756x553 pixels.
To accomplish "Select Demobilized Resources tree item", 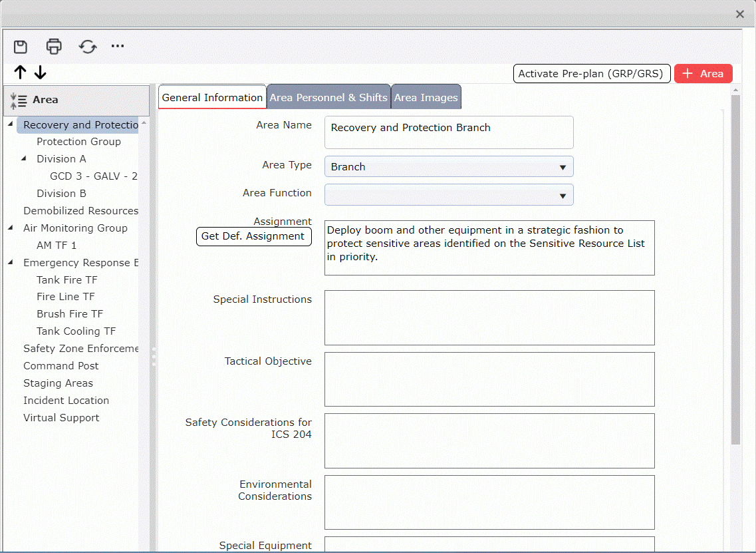I will (x=80, y=211).
